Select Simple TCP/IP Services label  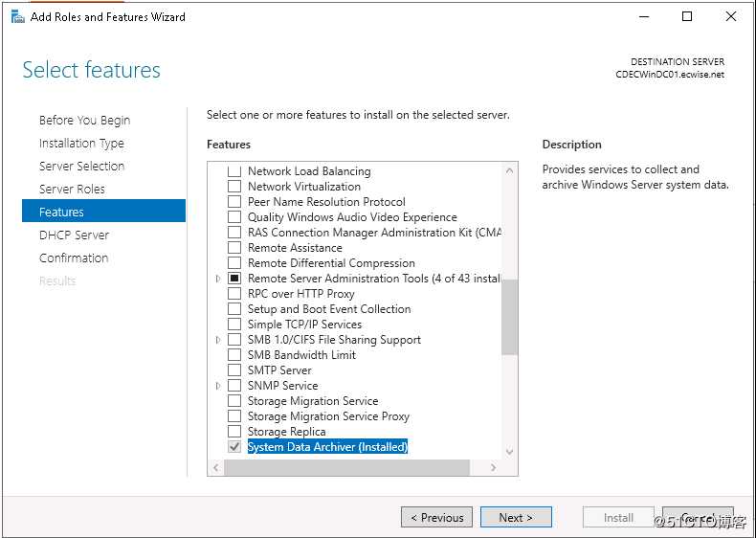tap(304, 325)
